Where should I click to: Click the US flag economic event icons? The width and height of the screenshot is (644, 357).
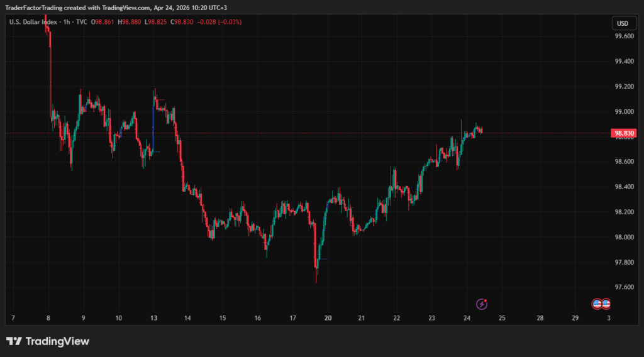click(x=601, y=304)
